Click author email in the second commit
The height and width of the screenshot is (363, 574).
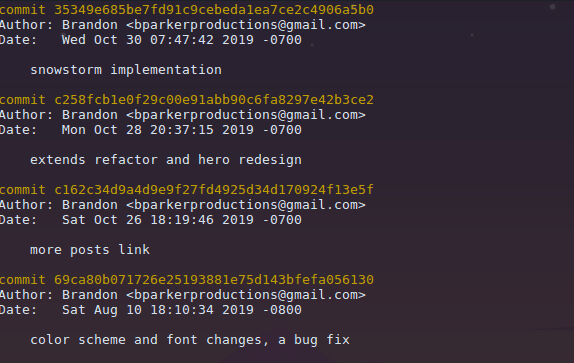click(x=246, y=115)
